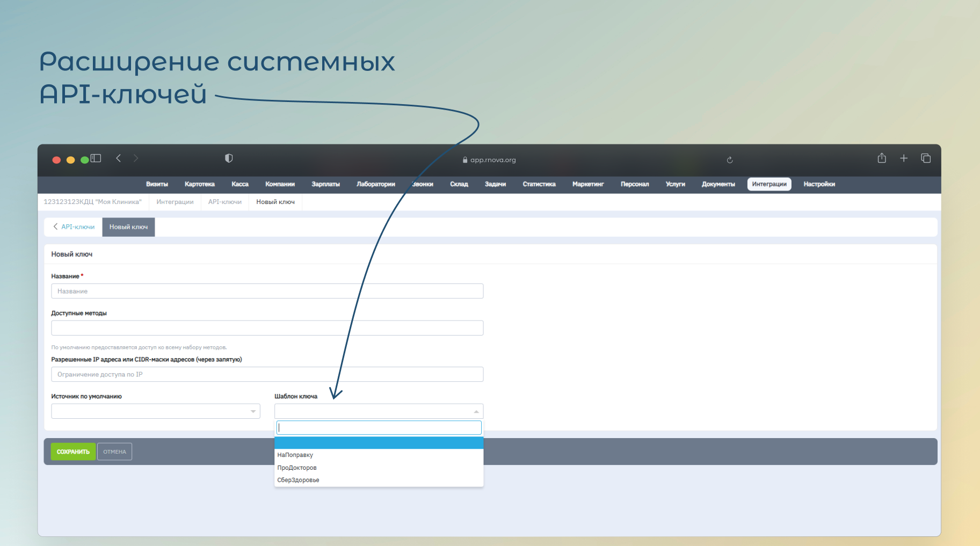980x546 pixels.
Task: Click the privacy shield icon
Action: 229,158
